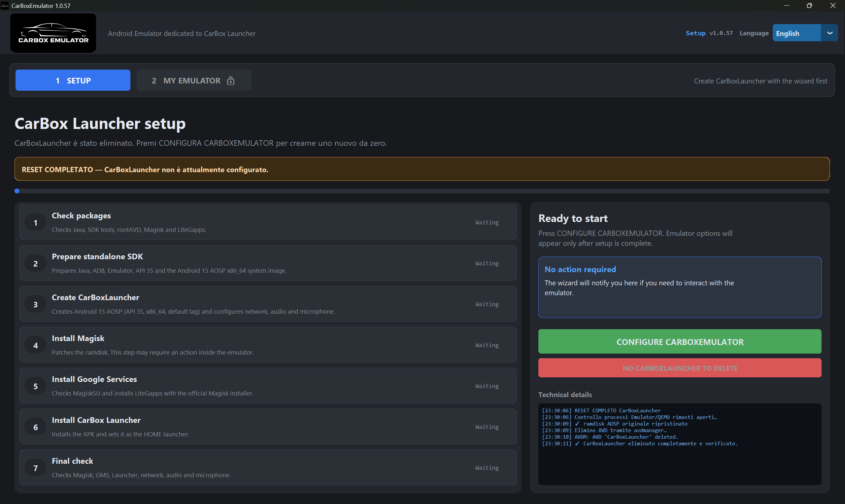
Task: Click the Waiting status of Install CarBox Launcher
Action: click(487, 427)
